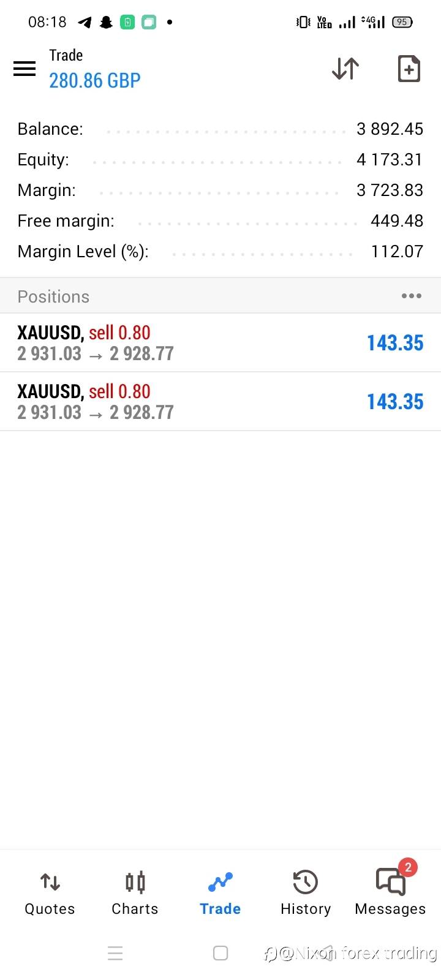Open the hamburger side menu
Screen dimensions: 441x980
click(x=24, y=69)
